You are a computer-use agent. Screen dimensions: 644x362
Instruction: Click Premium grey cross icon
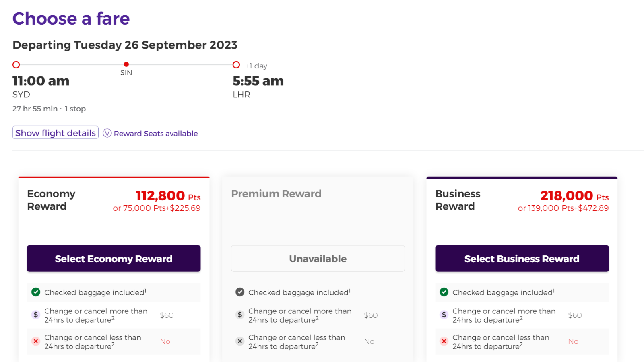(240, 341)
